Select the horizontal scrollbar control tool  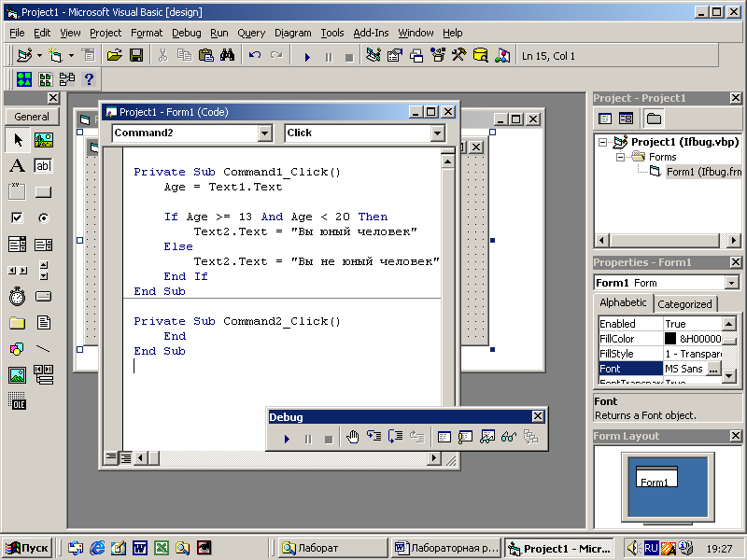click(x=17, y=271)
